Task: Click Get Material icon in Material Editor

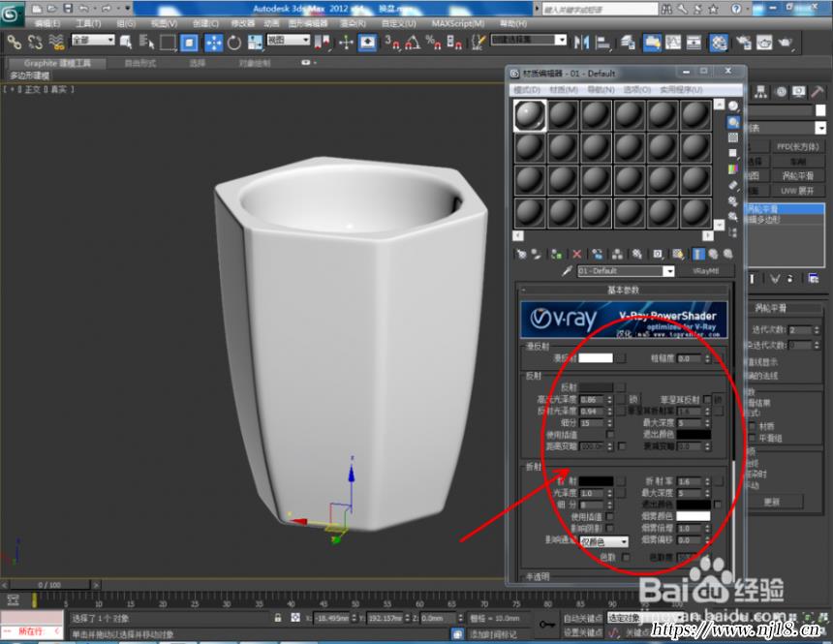Action: (x=521, y=255)
